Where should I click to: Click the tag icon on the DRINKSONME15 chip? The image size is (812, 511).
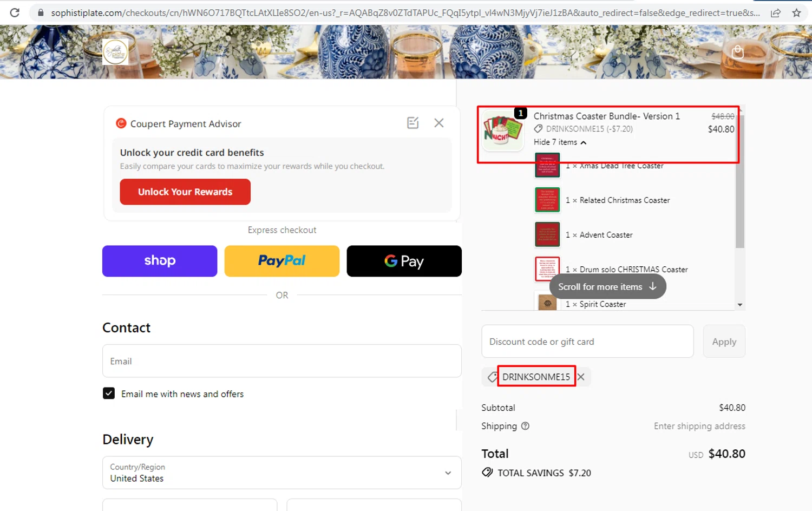(492, 377)
